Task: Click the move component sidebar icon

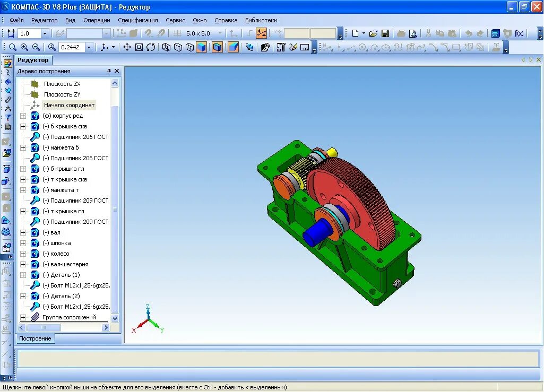Action: coord(6,169)
